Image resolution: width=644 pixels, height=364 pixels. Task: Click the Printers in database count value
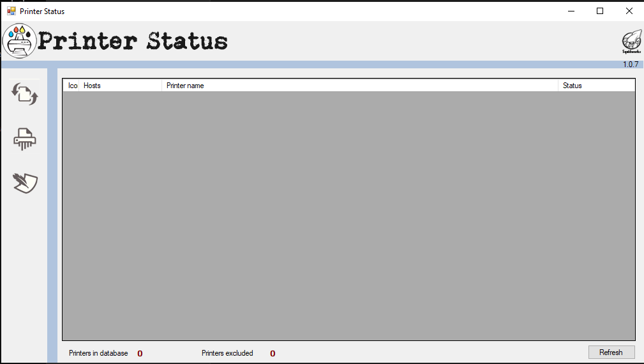coord(140,354)
